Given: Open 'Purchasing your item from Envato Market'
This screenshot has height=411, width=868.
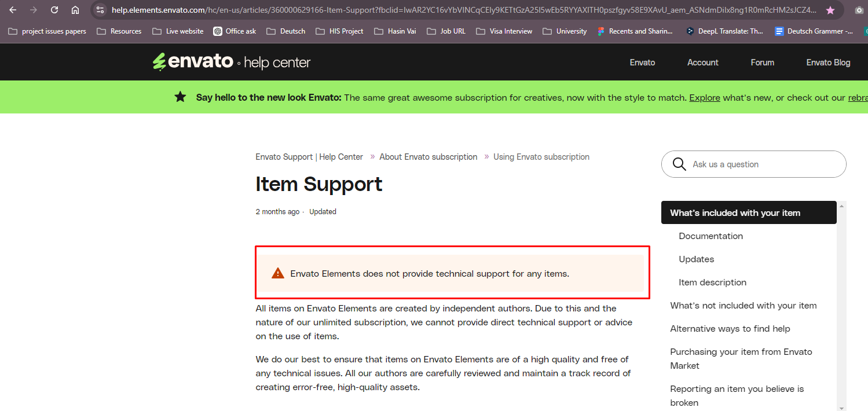Looking at the screenshot, I should (x=741, y=359).
